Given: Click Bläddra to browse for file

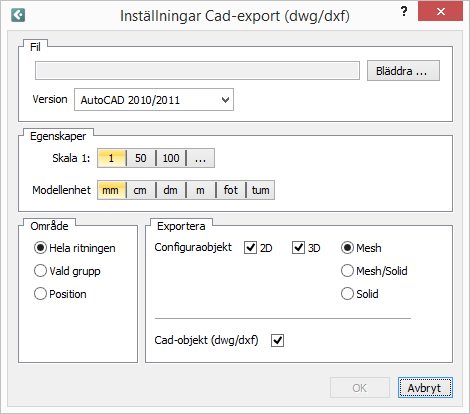Looking at the screenshot, I should point(403,71).
